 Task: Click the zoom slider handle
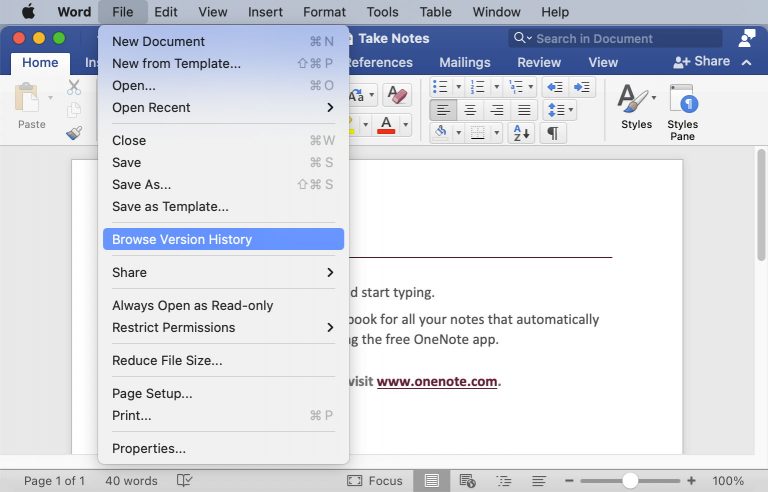tap(630, 481)
